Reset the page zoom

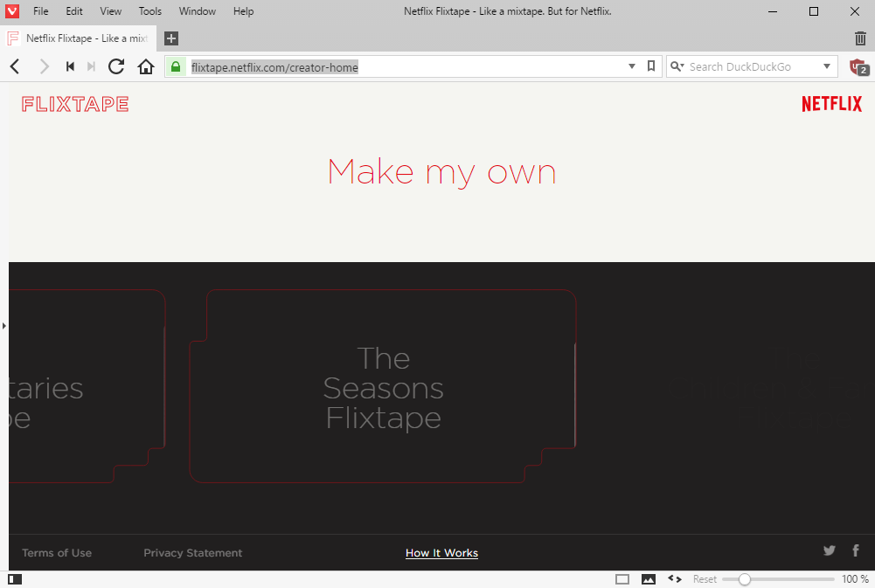705,579
